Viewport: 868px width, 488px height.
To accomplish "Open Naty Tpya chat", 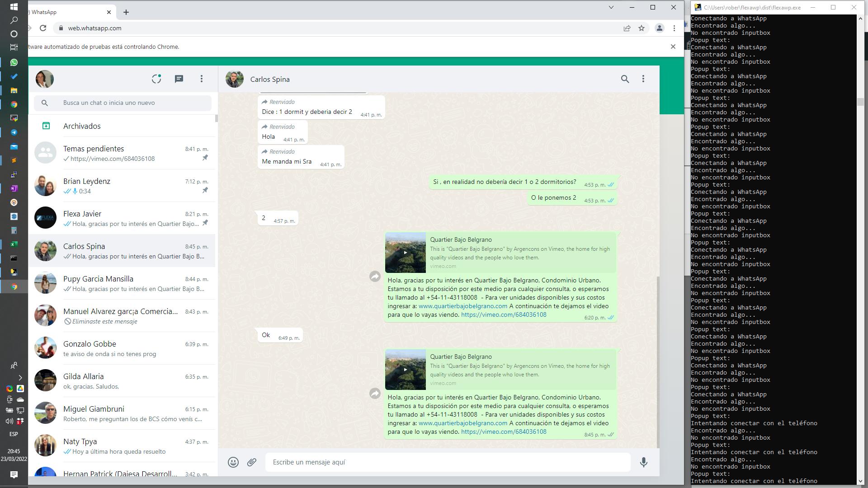I will click(x=122, y=446).
